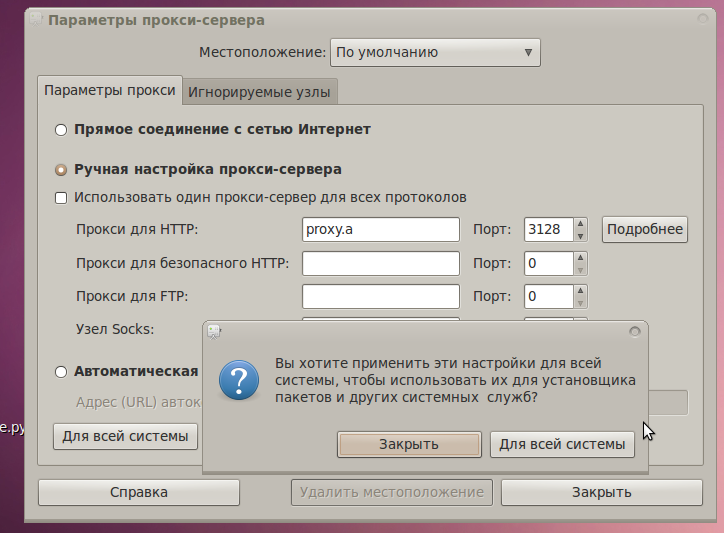Enable 'Использовать один прокси-сервер для всех протоколов' checkbox
Screen dimensions: 724x533
(x=62, y=198)
